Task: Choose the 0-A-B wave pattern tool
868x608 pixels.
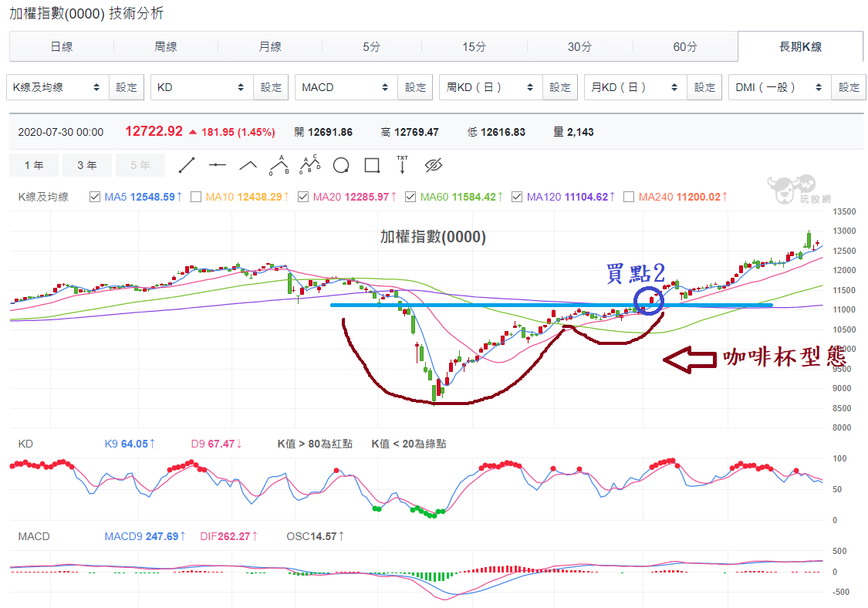Action: [279, 165]
